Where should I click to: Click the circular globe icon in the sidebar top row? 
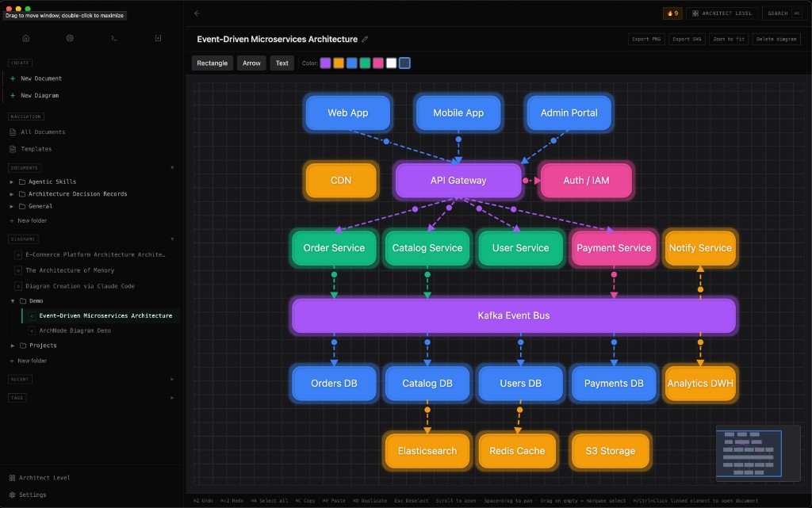(70, 38)
